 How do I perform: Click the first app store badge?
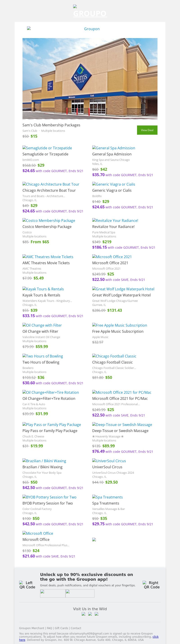point(53,593)
